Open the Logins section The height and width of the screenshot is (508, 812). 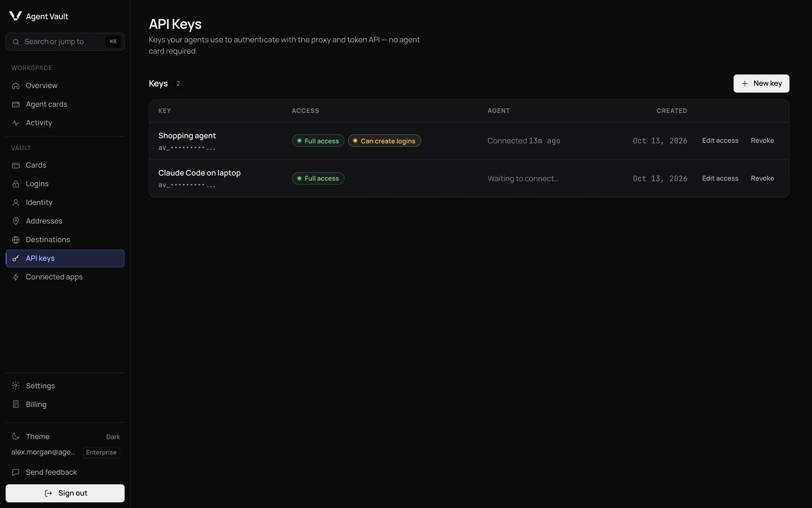click(65, 184)
